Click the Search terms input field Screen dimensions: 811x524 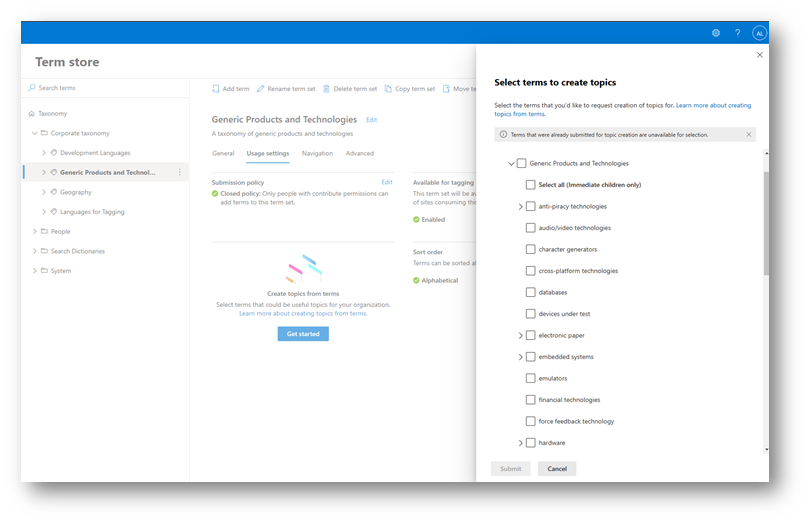106,87
